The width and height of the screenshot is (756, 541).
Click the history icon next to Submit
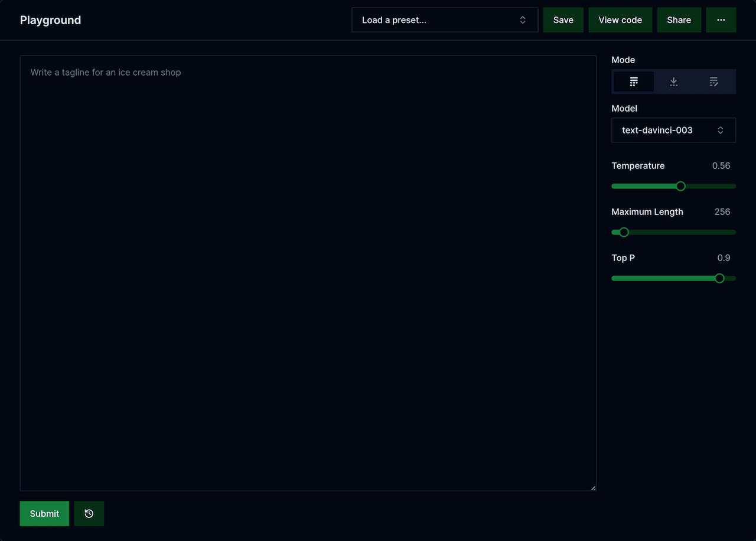click(x=89, y=513)
